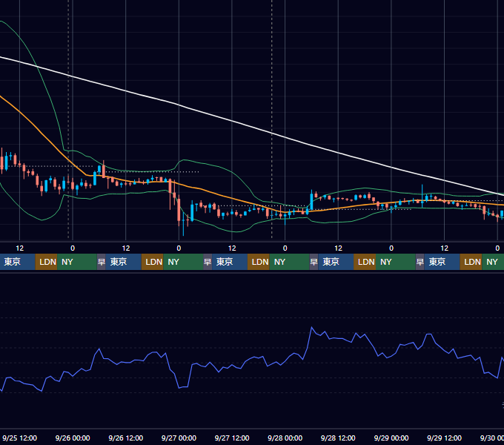Click the LDN block before 9/28 00:00
This screenshot has height=445, width=504.
point(259,262)
